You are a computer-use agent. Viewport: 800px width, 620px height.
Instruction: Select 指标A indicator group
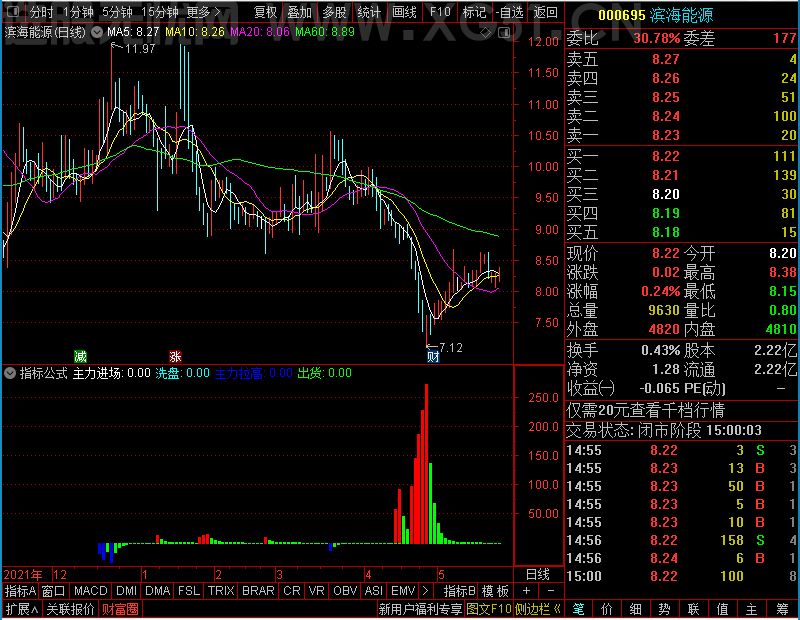tap(20, 591)
